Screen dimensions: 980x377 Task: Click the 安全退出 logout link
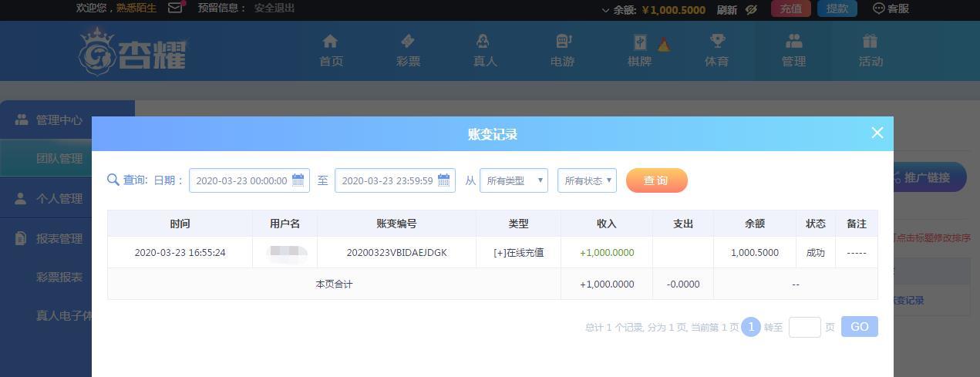274,8
